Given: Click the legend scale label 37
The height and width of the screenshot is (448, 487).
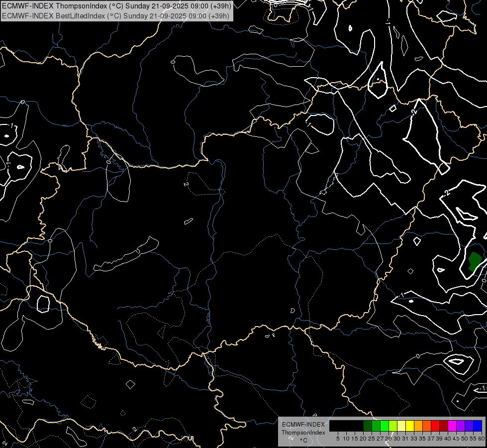Looking at the screenshot, I should 431,439.
